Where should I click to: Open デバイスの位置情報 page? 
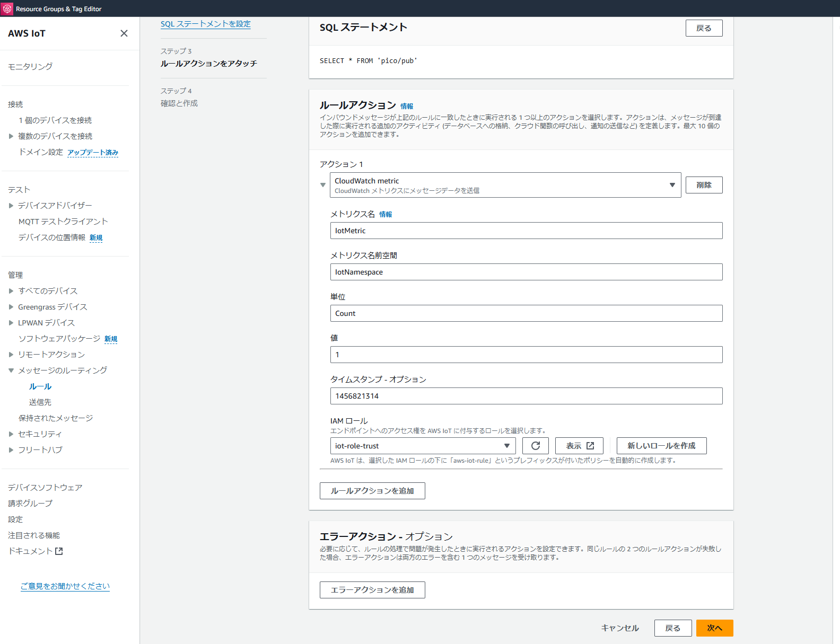(52, 237)
